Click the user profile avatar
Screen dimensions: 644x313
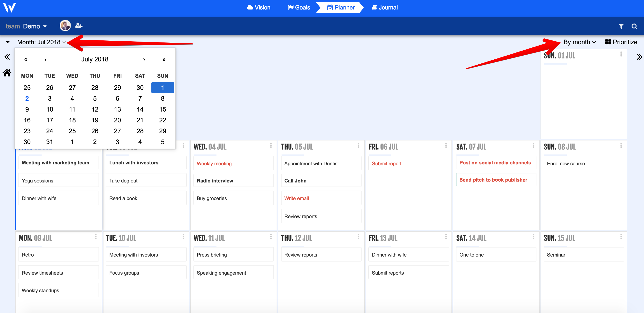click(65, 26)
